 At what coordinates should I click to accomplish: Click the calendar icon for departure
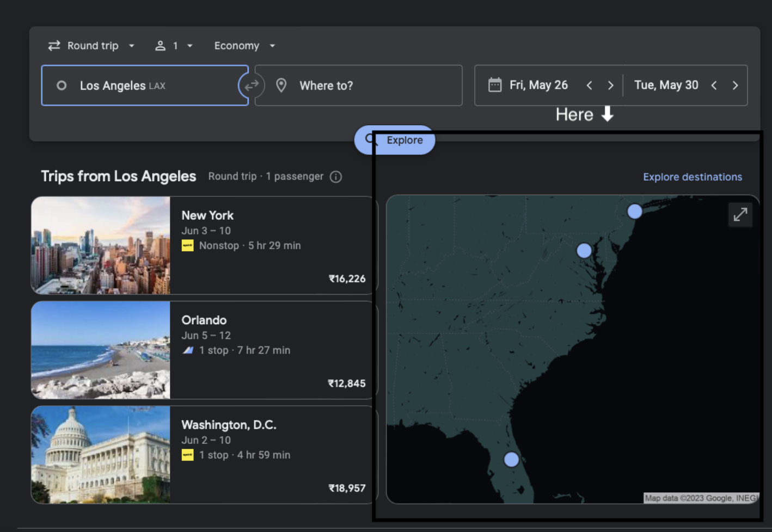[x=494, y=85]
